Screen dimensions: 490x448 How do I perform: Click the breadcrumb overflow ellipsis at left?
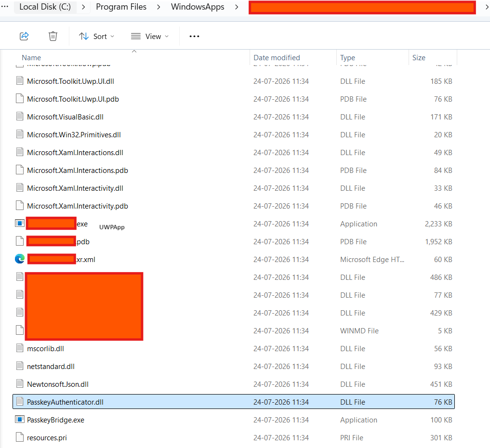tap(5, 7)
